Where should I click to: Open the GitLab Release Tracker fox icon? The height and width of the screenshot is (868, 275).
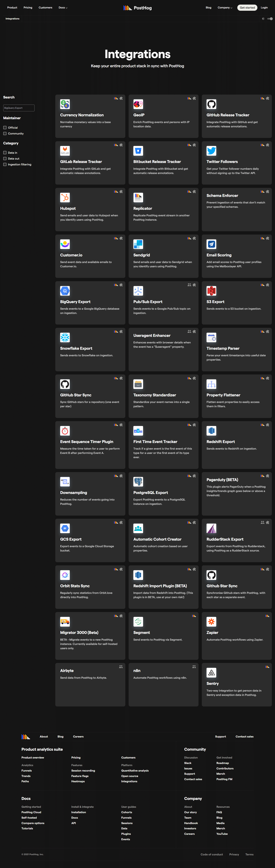pyautogui.click(x=65, y=151)
